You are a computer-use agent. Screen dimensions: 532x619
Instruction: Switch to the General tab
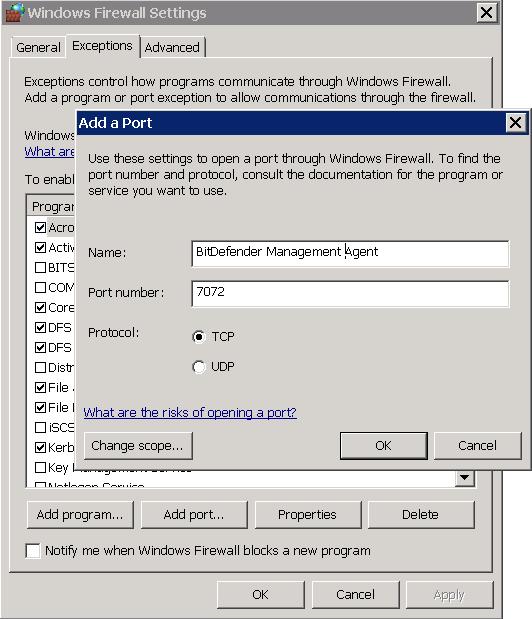(38, 47)
